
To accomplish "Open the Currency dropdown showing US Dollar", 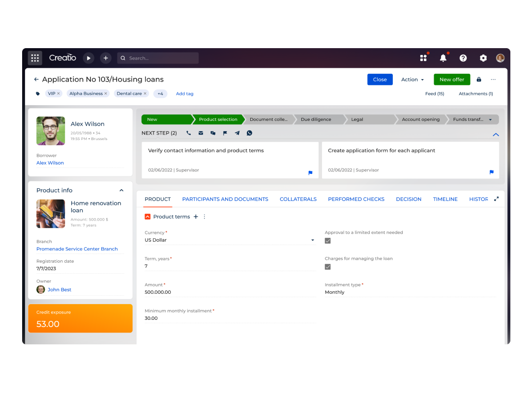I will click(x=312, y=240).
